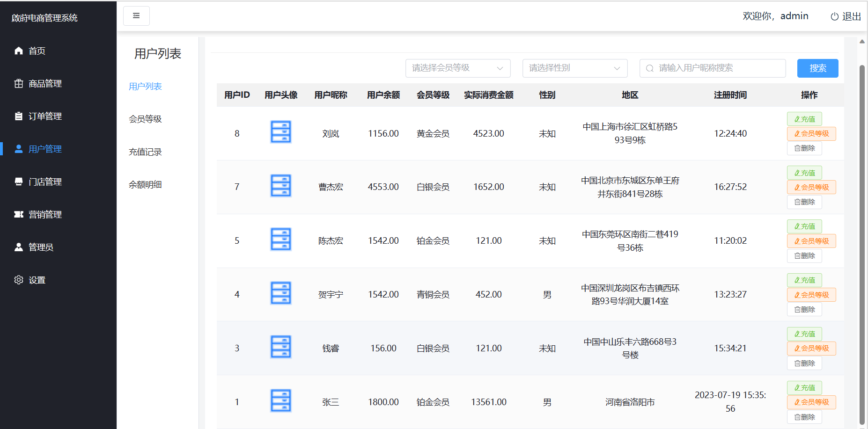Switch to 充值记录 submenu tab

coord(145,152)
